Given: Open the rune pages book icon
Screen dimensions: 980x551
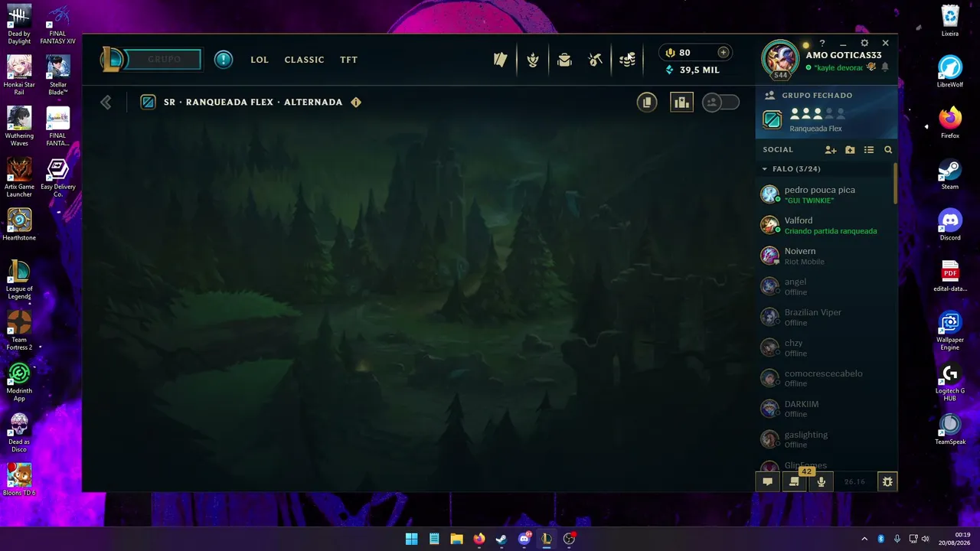Looking at the screenshot, I should point(647,102).
